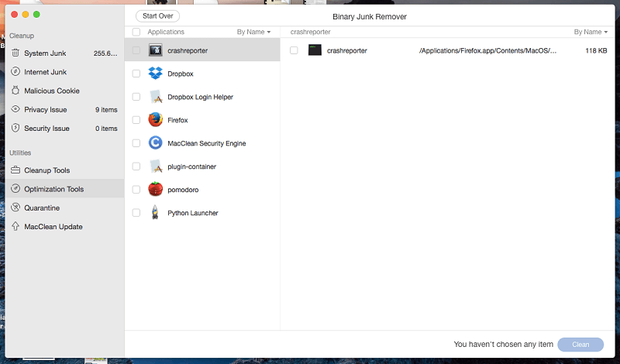
Task: Click the Start Over button
Action: pyautogui.click(x=158, y=15)
